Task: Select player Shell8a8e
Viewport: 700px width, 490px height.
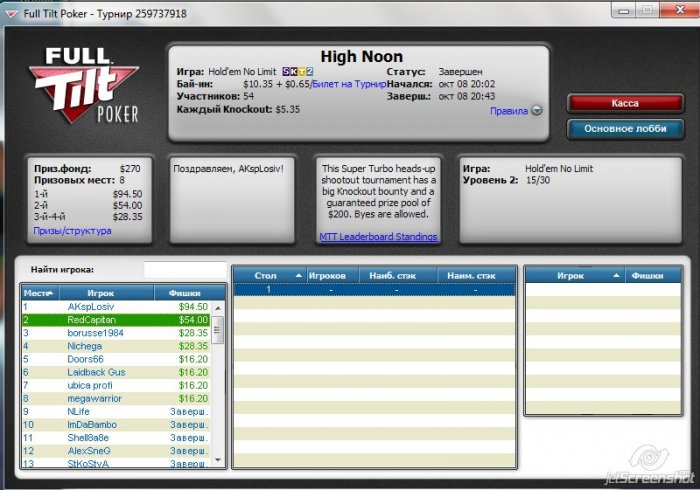Action: (116, 438)
